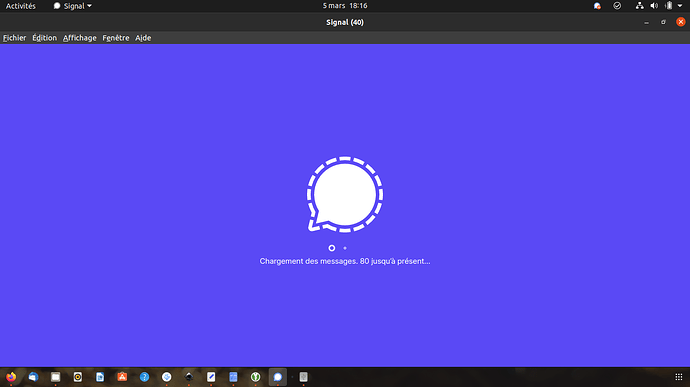Click the volume speaker icon
The width and height of the screenshot is (690, 387).
[654, 6]
